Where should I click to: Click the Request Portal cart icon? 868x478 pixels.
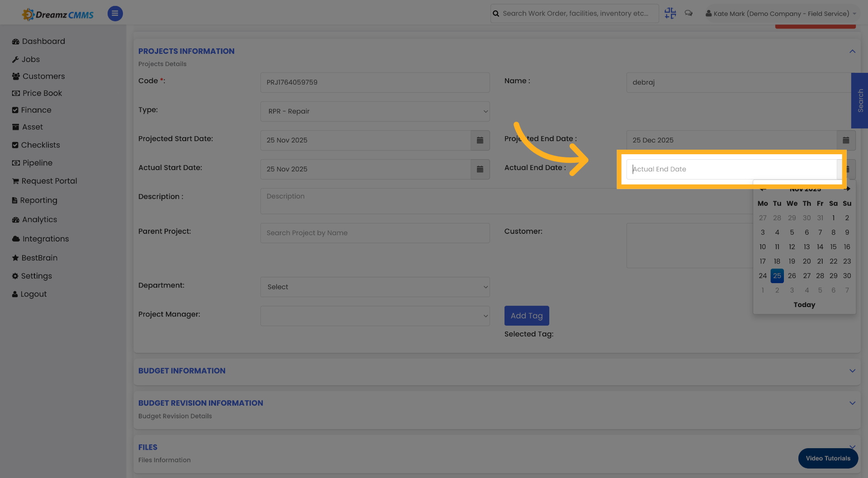coord(15,181)
